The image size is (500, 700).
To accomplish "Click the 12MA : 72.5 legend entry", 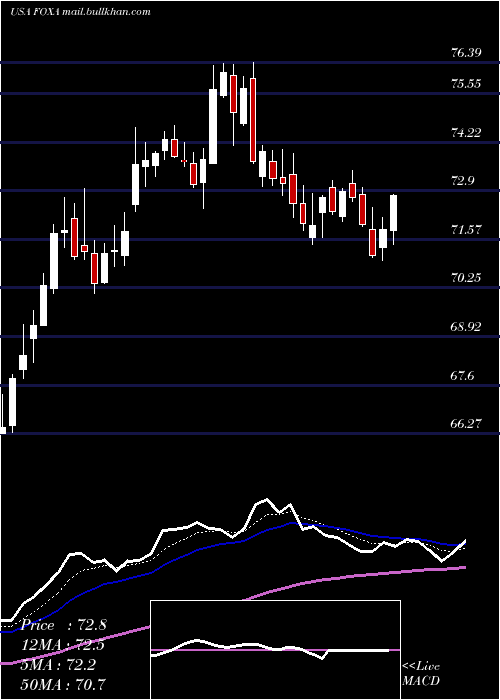I will click(x=64, y=645).
